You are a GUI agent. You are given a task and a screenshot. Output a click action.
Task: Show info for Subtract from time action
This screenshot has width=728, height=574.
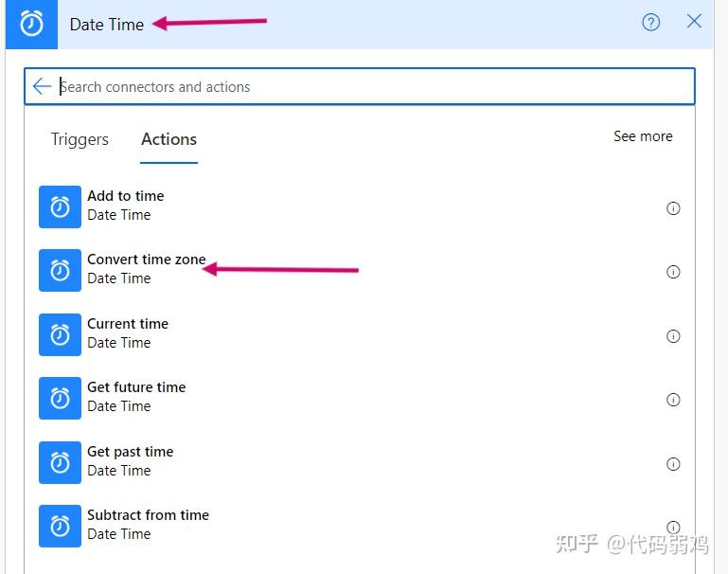(x=673, y=527)
